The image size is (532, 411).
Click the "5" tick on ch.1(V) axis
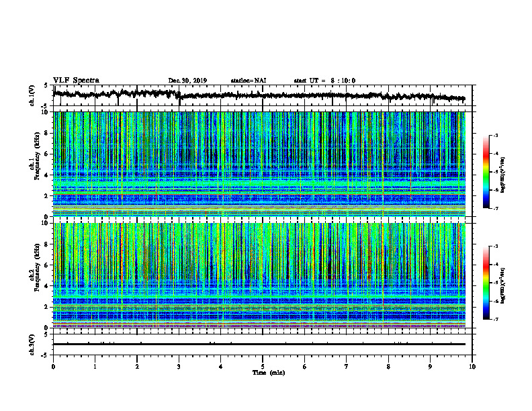click(46, 86)
